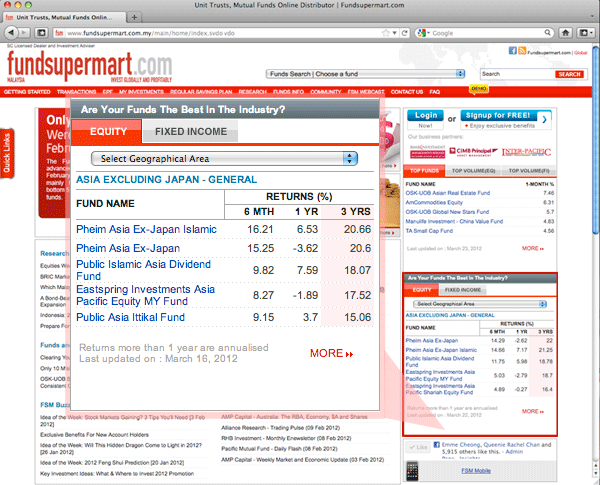Click the bookmark star in address bar

386,33
